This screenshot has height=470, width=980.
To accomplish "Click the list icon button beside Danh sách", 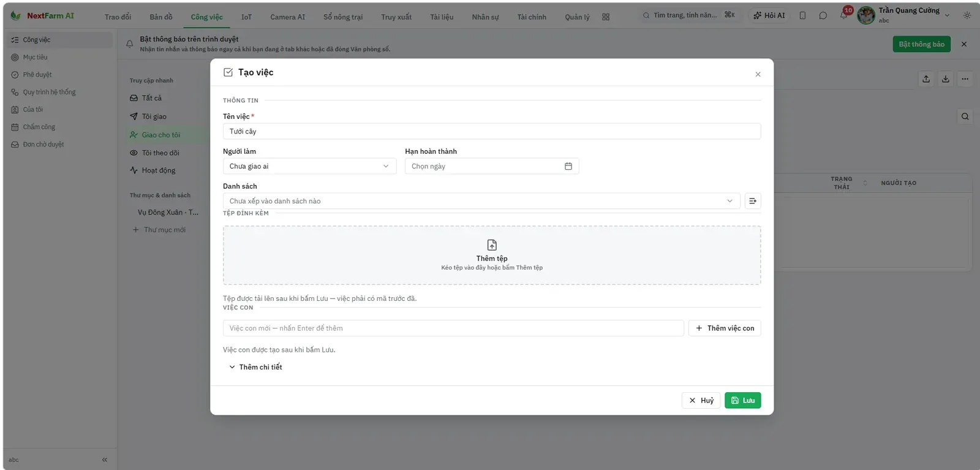I will pyautogui.click(x=753, y=201).
